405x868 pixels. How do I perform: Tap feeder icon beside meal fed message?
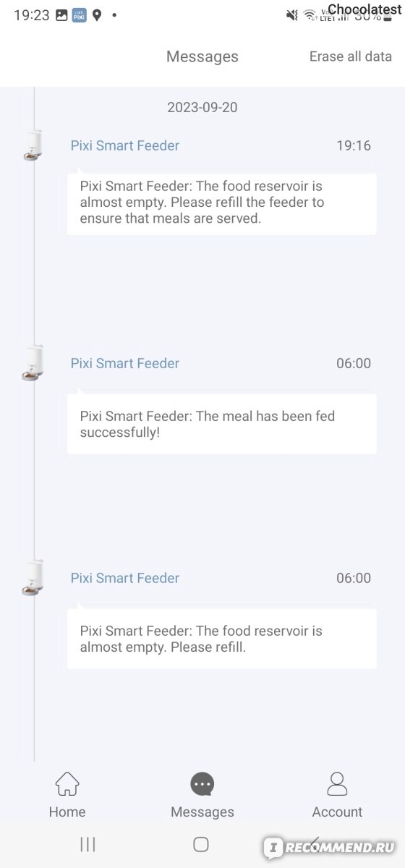click(33, 362)
